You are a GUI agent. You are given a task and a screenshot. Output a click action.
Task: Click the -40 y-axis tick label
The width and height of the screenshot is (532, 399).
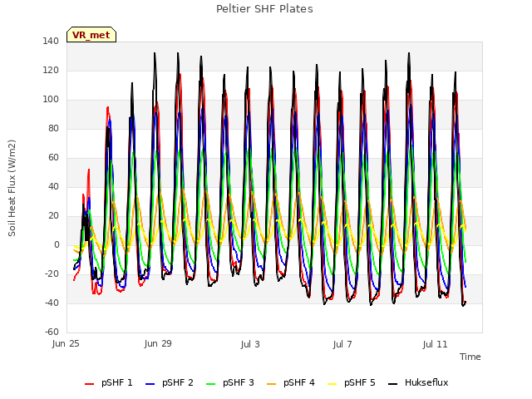[52, 303]
